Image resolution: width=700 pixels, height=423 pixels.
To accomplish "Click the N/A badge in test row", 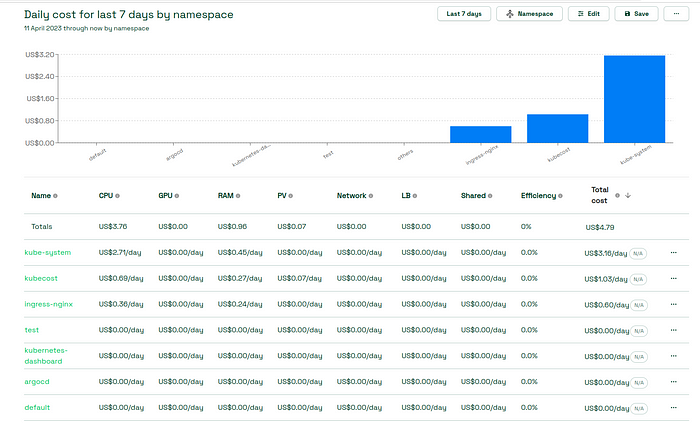I will click(639, 332).
